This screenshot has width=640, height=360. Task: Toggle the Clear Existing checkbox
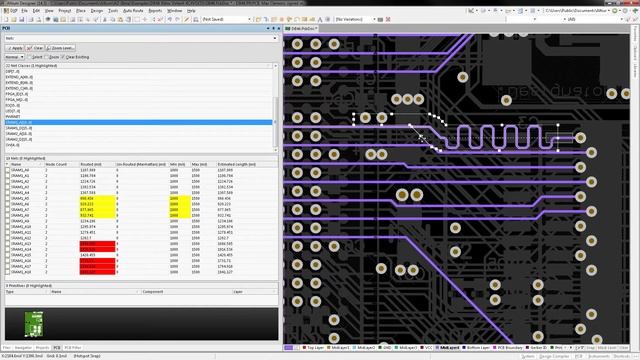pyautogui.click(x=63, y=57)
